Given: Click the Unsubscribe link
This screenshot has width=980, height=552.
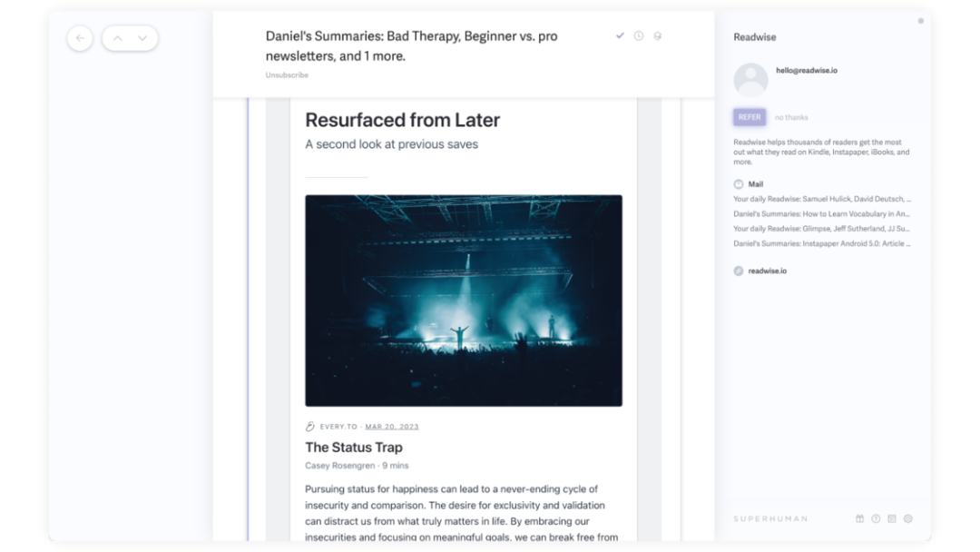Looking at the screenshot, I should (x=287, y=75).
